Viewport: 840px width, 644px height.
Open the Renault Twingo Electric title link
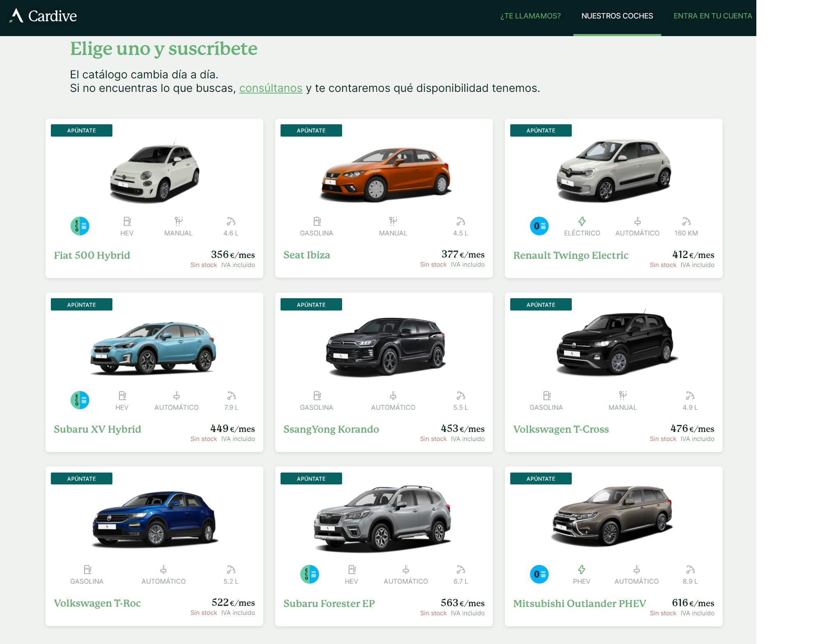[571, 255]
